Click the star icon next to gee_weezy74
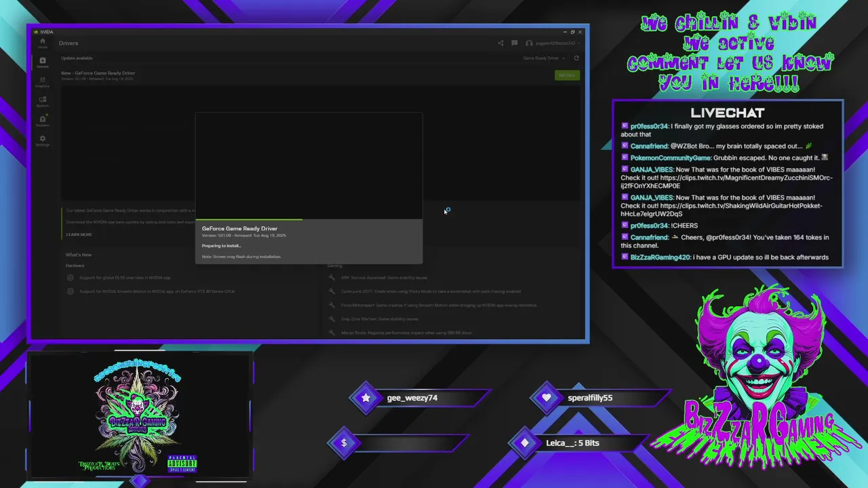Screen dimensions: 868x488 [x=366, y=398]
